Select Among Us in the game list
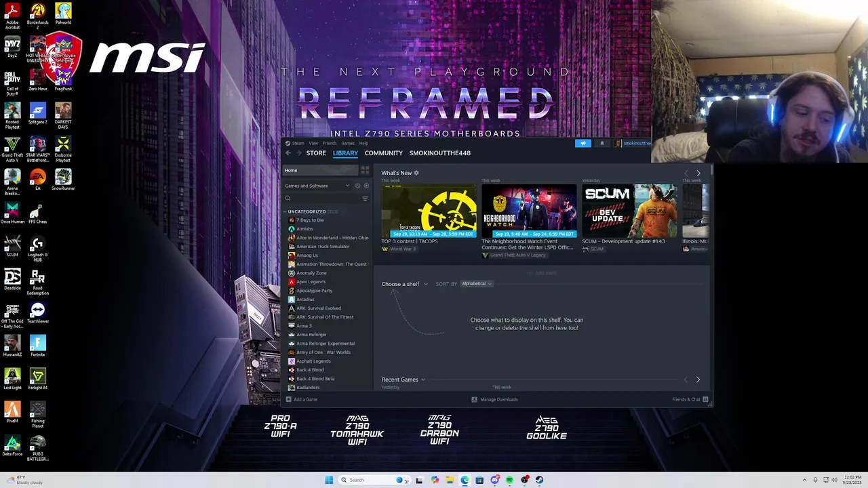868x488 pixels. (307, 256)
